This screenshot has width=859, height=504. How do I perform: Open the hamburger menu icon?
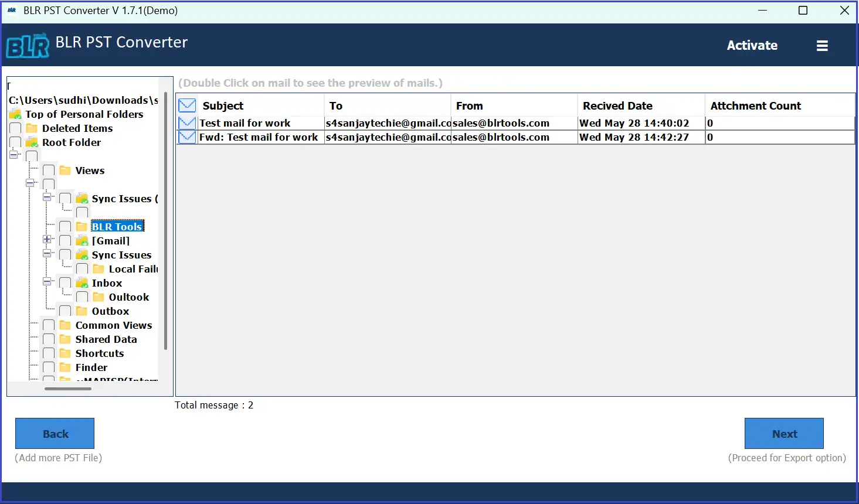[x=822, y=46]
